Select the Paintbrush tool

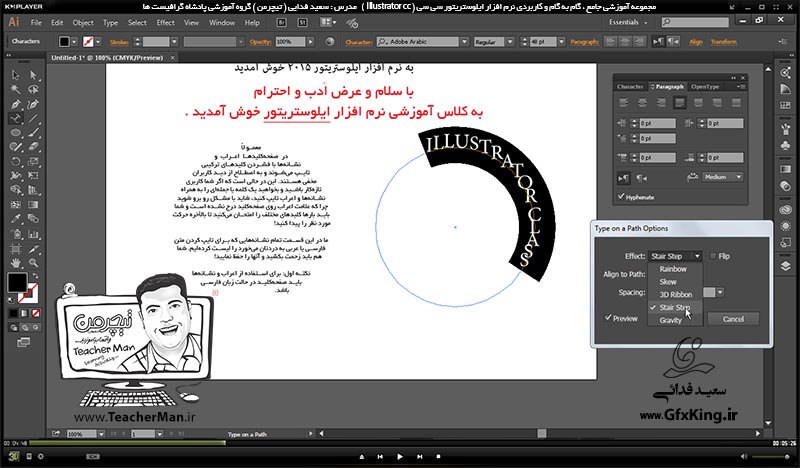tap(33, 133)
